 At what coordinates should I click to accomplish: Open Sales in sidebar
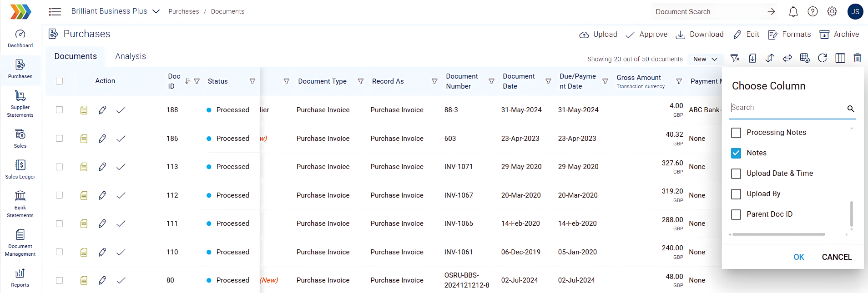pos(20,139)
